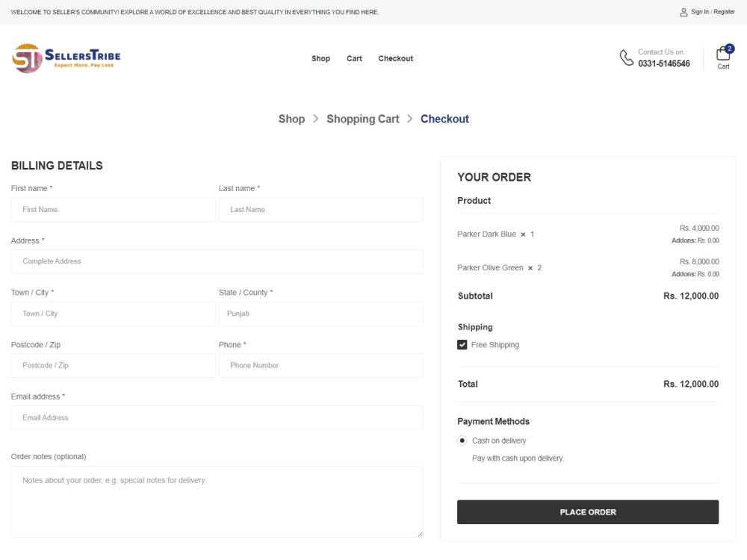Click the user account icon
747x560 pixels.
coord(684,13)
